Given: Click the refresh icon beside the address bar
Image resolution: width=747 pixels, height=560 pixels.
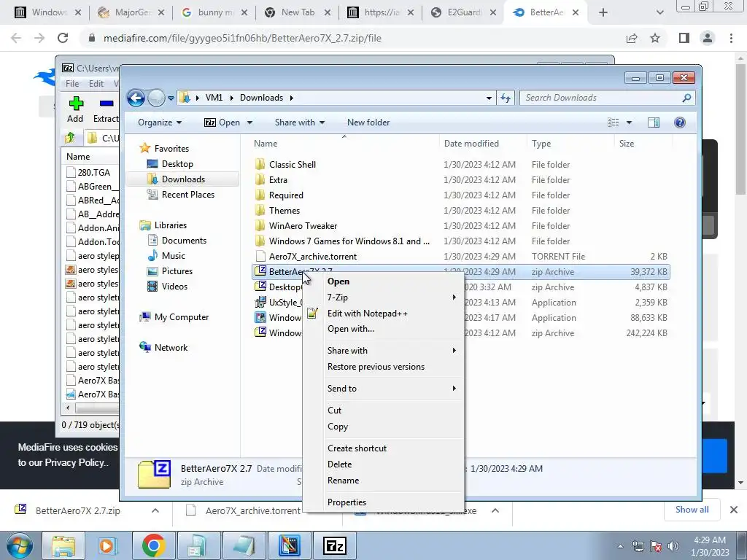Looking at the screenshot, I should coord(505,98).
